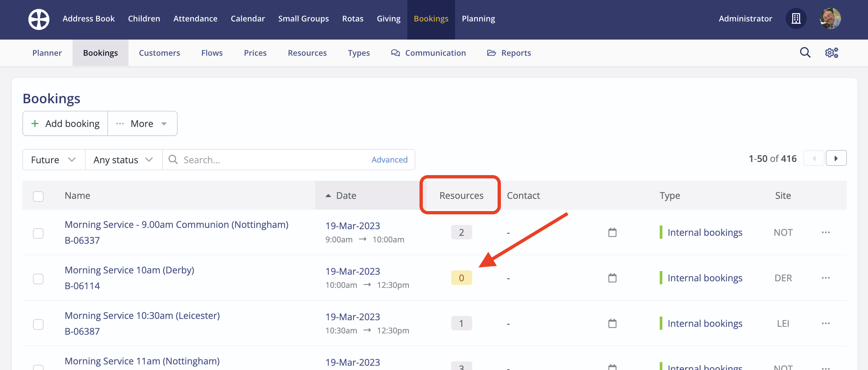Viewport: 868px width, 370px height.
Task: Check the Morning Service 10:30am (Leicester) row
Action: 38,324
